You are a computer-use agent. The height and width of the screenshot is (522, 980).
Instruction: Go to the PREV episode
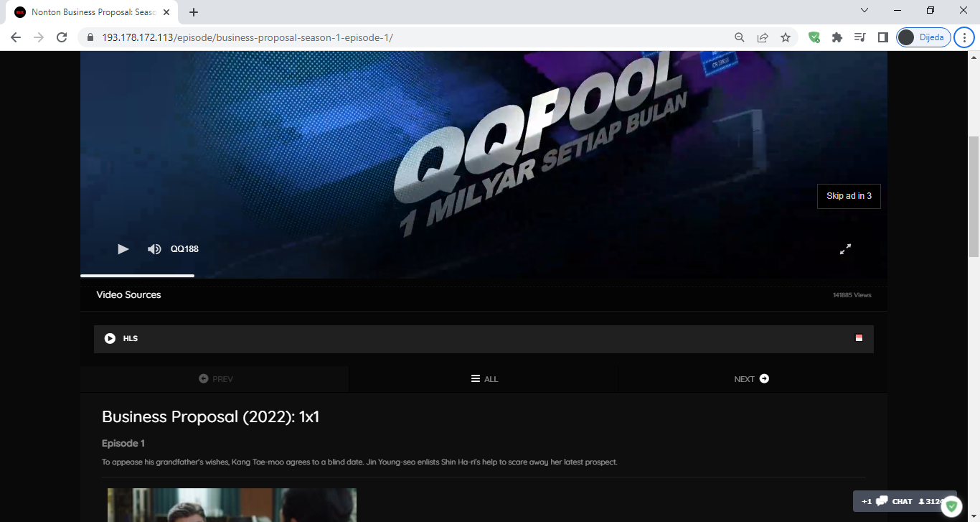215,379
